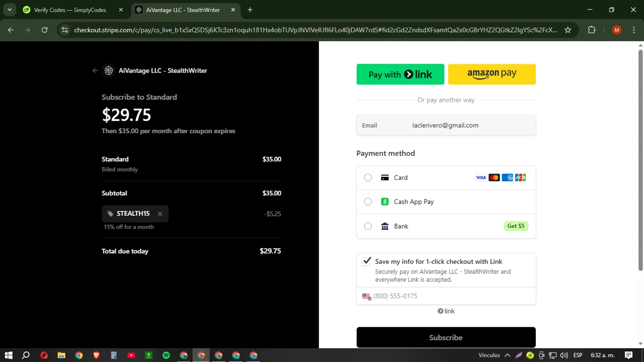Focus the phone number field

tap(446, 296)
